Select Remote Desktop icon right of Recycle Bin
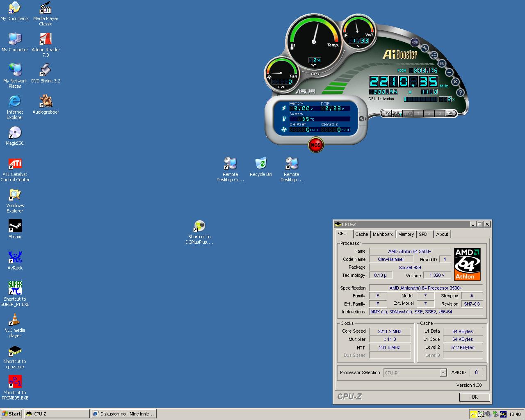The image size is (525, 420). point(292,169)
